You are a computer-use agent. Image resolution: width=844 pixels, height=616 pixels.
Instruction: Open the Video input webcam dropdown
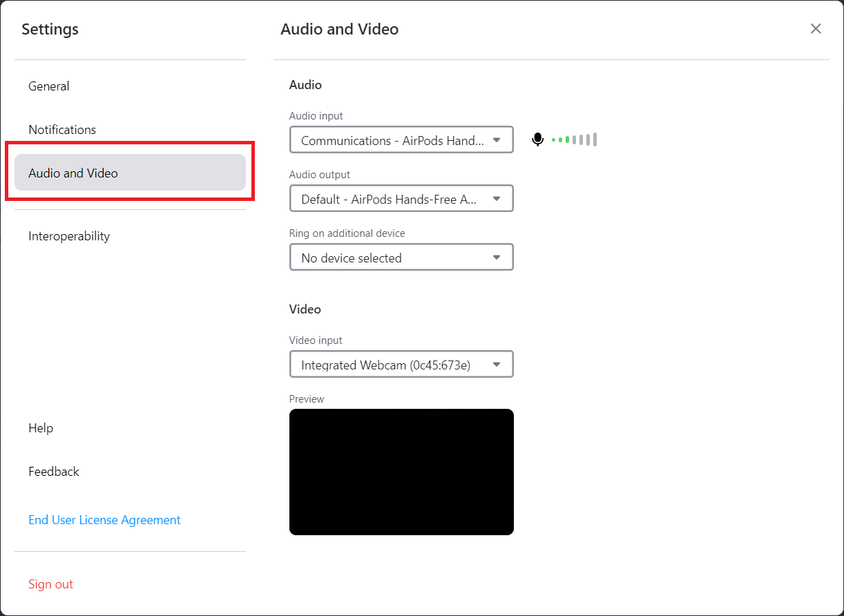[401, 364]
